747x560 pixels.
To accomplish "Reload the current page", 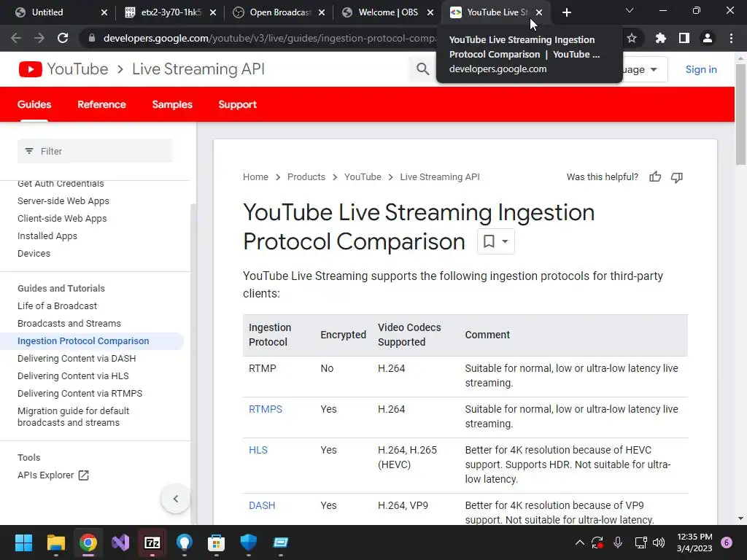I will [x=63, y=38].
